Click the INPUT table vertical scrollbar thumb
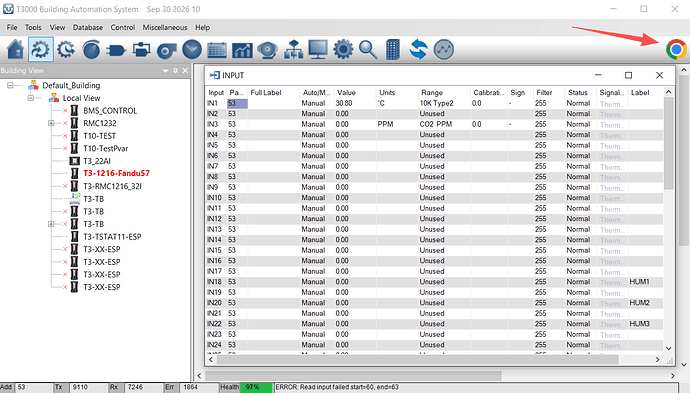This screenshot has height=393, width=690. click(668, 143)
